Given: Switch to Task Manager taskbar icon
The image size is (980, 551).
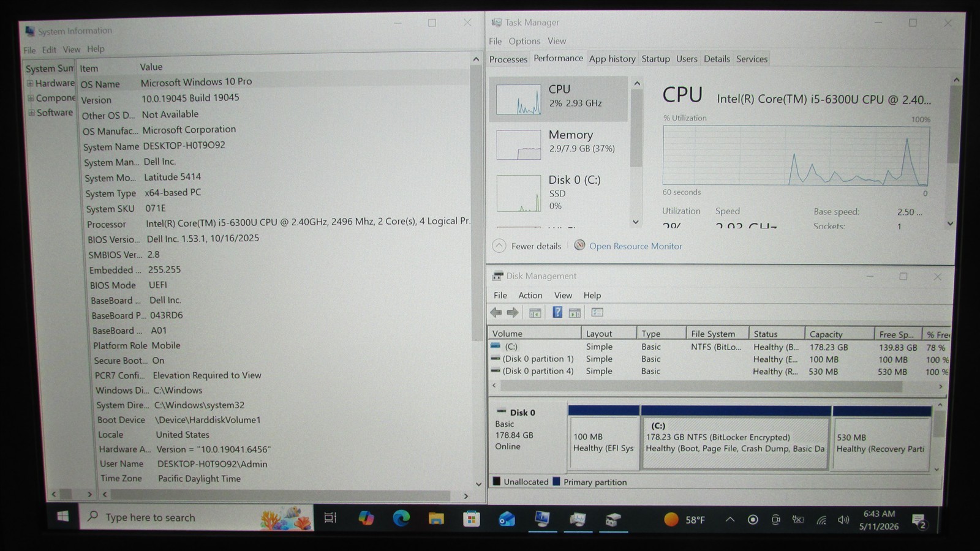Looking at the screenshot, I should tap(578, 520).
